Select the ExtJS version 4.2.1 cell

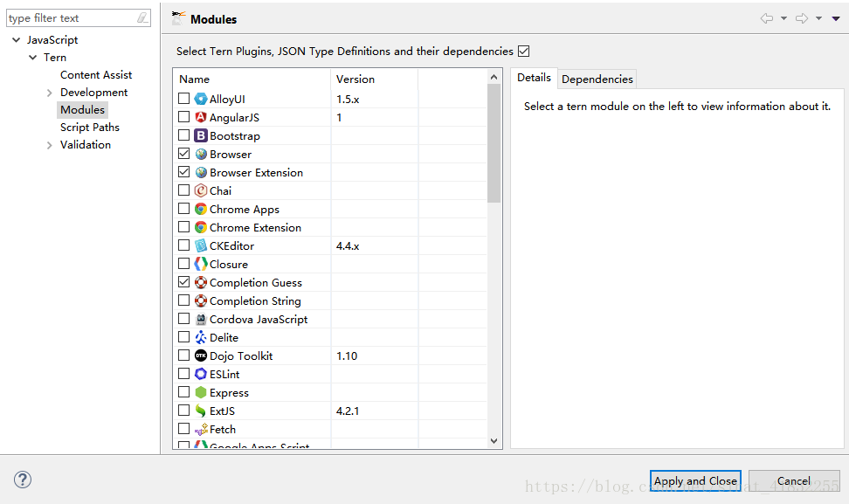[374, 411]
